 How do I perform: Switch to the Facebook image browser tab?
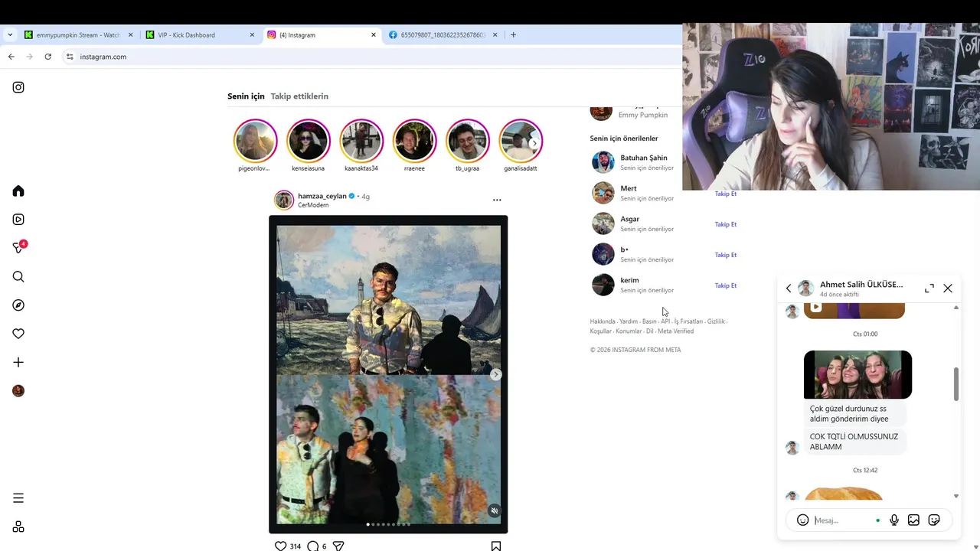pos(443,35)
